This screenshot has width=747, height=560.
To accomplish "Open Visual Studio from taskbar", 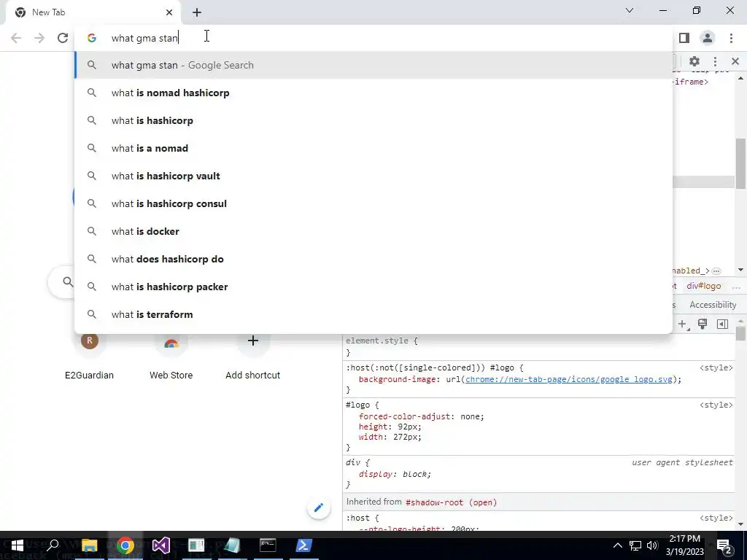I will pos(161,545).
